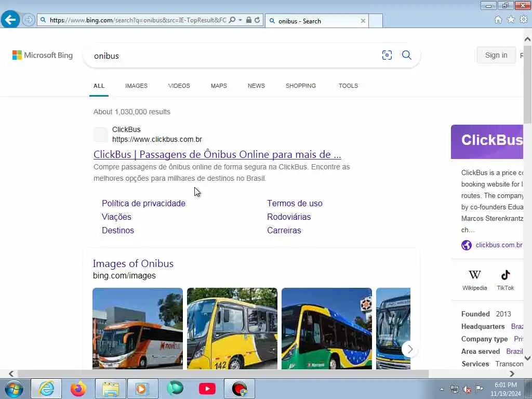Follow the Brazil link next to Area served
Screen dimensions: 532x399
tap(514, 352)
